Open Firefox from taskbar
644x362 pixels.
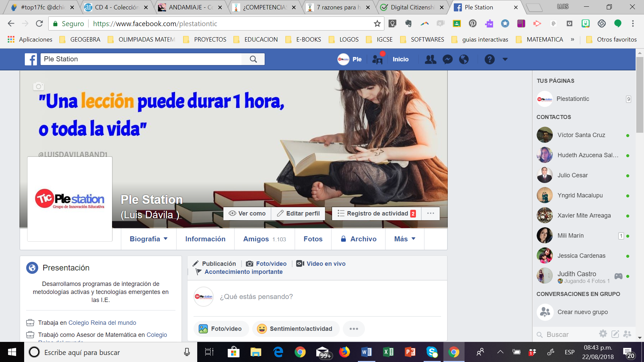coord(344,352)
